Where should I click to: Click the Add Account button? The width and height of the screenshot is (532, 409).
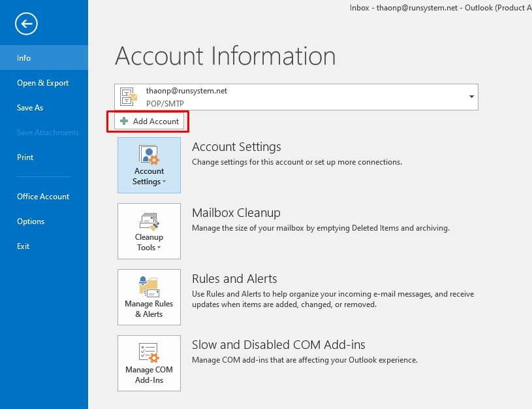[149, 122]
